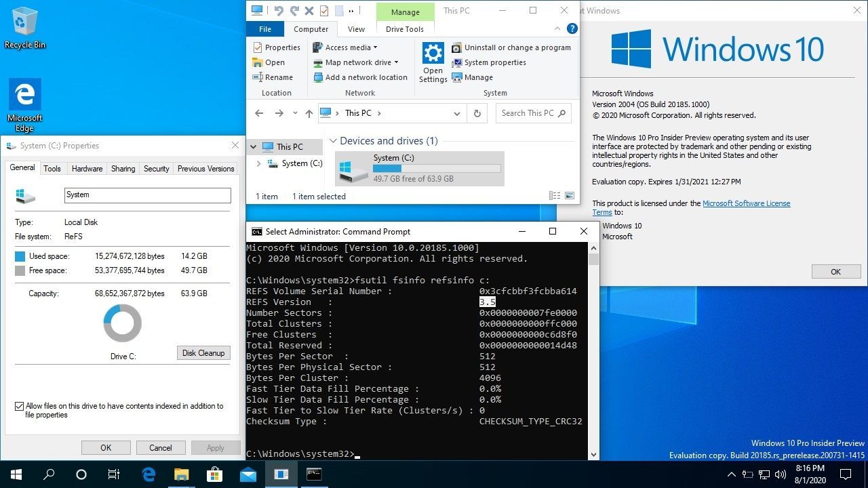
Task: Click Add a network location
Action: click(x=360, y=77)
